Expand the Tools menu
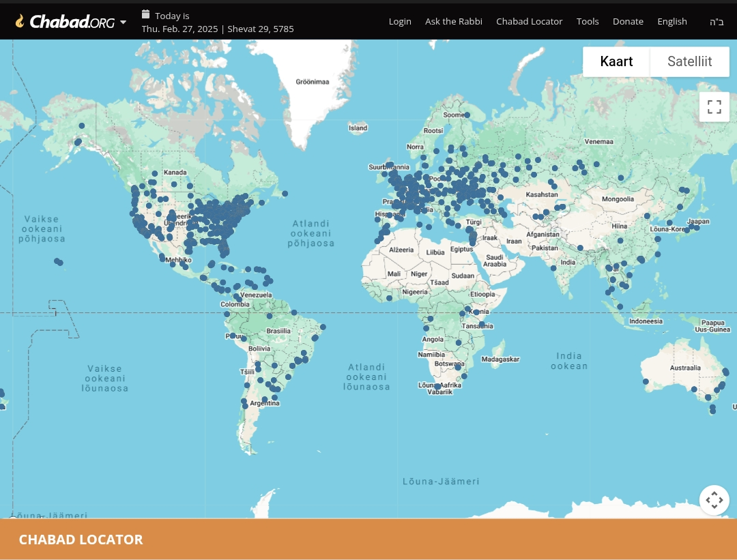737x560 pixels. pyautogui.click(x=587, y=21)
